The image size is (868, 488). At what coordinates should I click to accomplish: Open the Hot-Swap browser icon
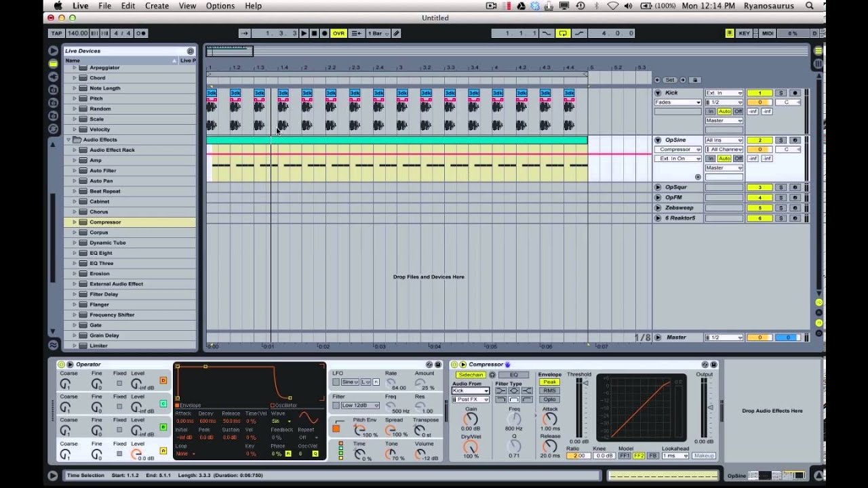pos(53,128)
